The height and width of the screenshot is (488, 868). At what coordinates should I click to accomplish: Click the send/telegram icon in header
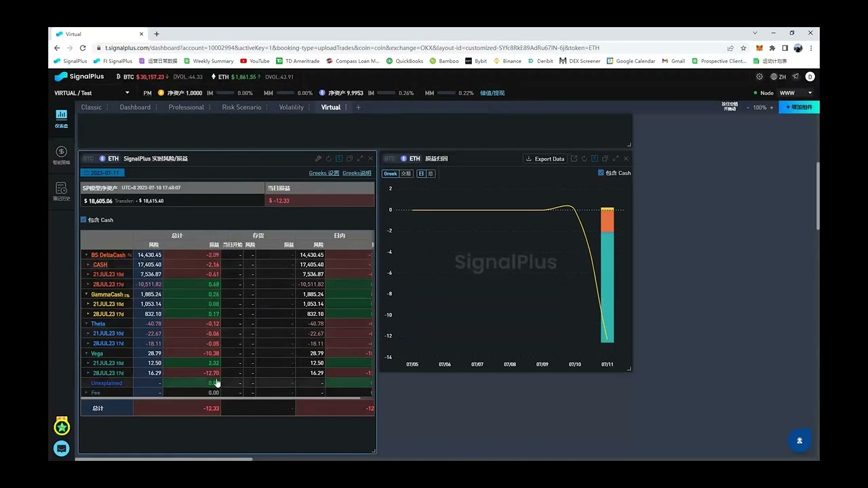[x=795, y=77]
